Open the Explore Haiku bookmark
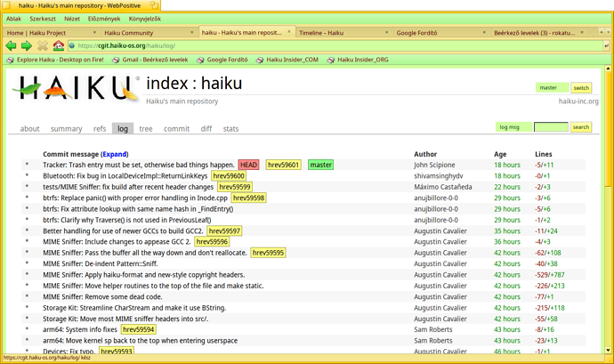 (55, 60)
